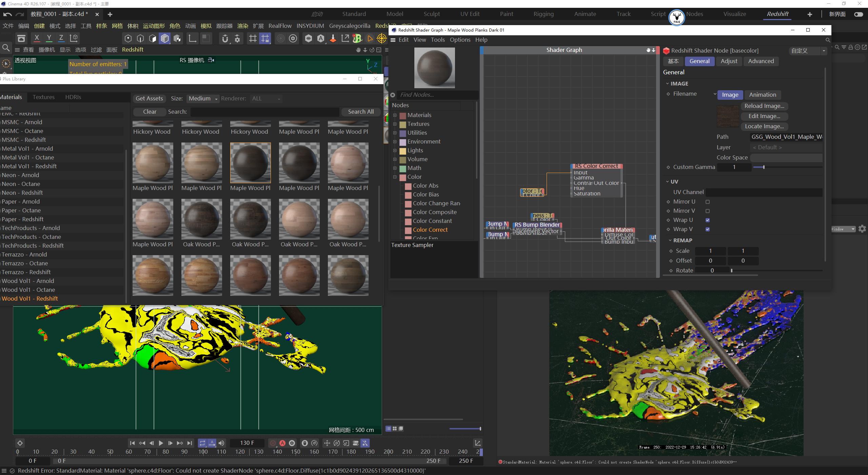The image size is (868, 475).
Task: Open the Size dropdown set to Medium
Action: (202, 98)
